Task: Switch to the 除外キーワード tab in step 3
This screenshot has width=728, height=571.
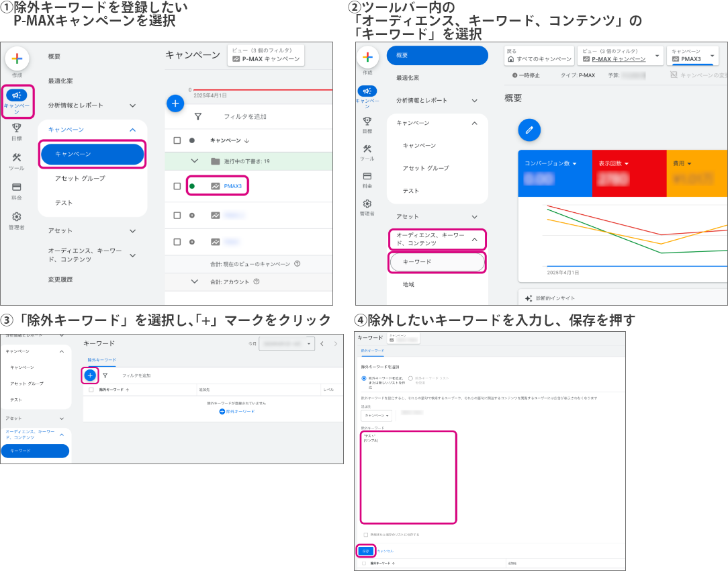Action: (x=101, y=360)
